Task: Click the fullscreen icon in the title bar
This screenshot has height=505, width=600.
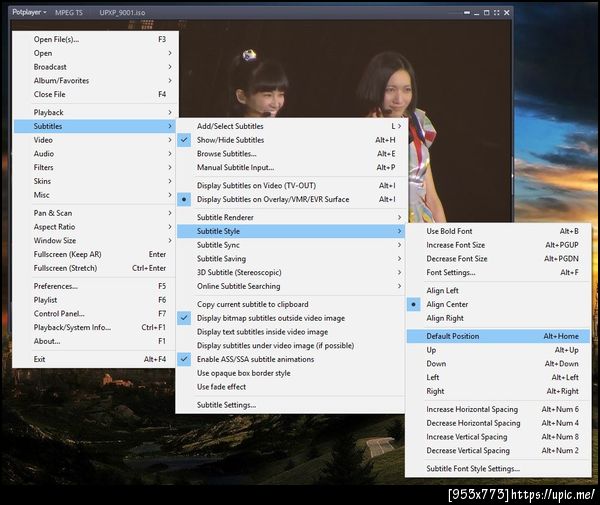Action: coord(496,13)
